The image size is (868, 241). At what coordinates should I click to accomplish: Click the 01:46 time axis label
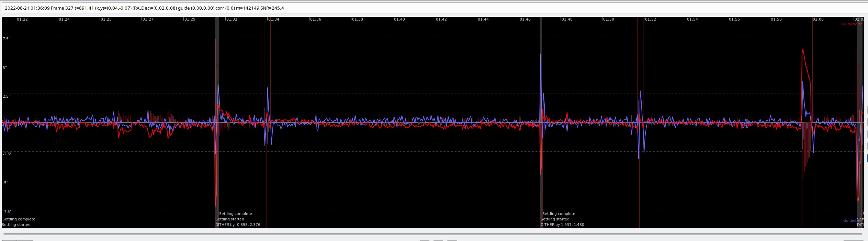coord(525,19)
